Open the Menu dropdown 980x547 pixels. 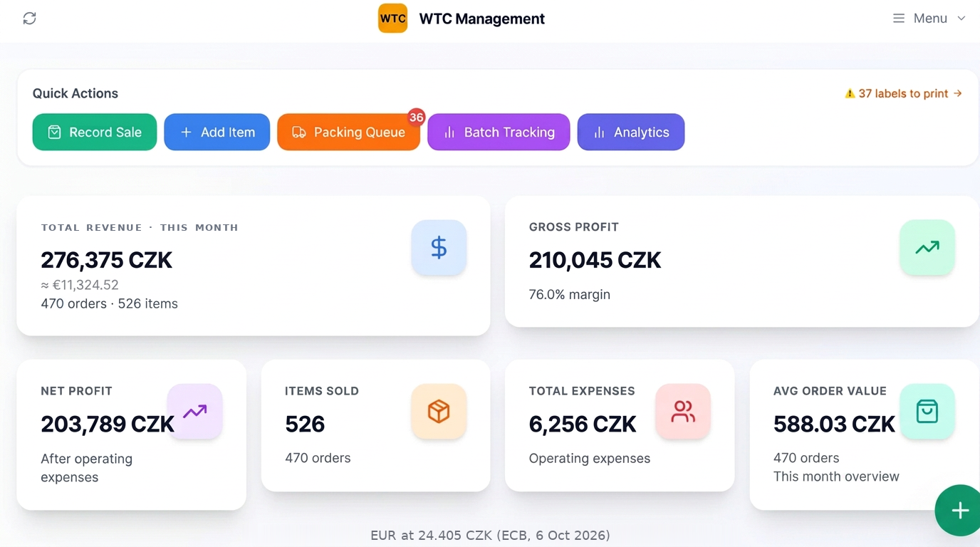929,19
